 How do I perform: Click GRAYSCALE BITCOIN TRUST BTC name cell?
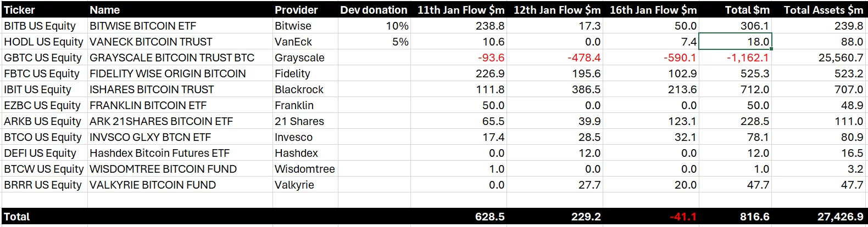tap(172, 58)
